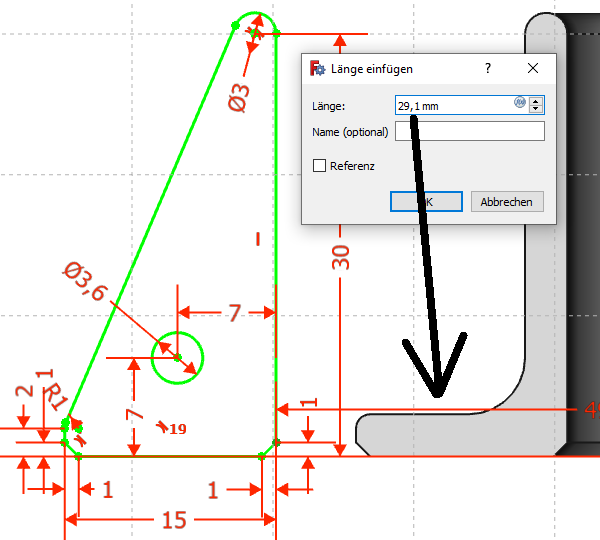Screen dimensions: 600x540
Task: Enable the Referenz checkbox
Action: pyautogui.click(x=320, y=166)
